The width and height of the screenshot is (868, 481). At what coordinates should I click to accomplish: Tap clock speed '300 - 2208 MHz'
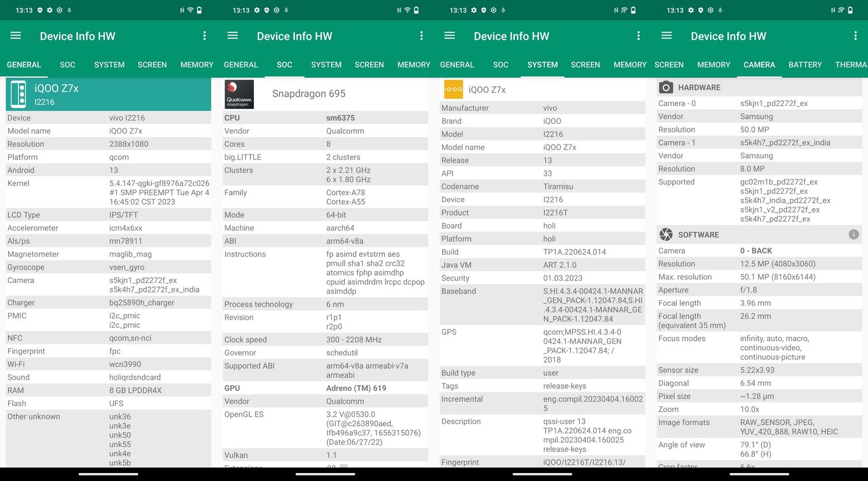(354, 340)
